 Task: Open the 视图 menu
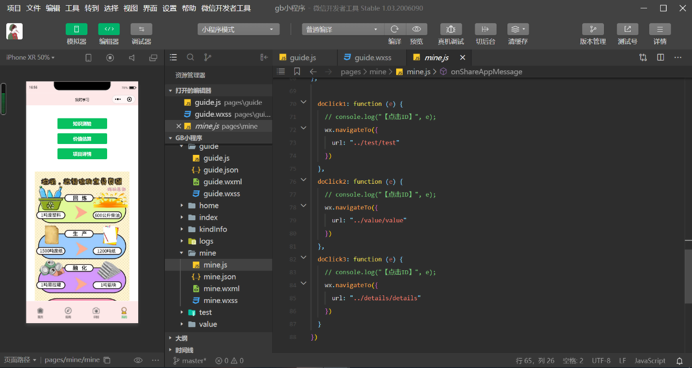[131, 8]
